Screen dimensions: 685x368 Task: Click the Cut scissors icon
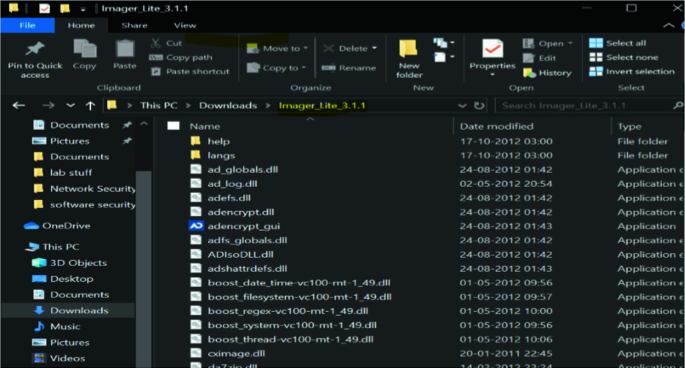pos(156,43)
